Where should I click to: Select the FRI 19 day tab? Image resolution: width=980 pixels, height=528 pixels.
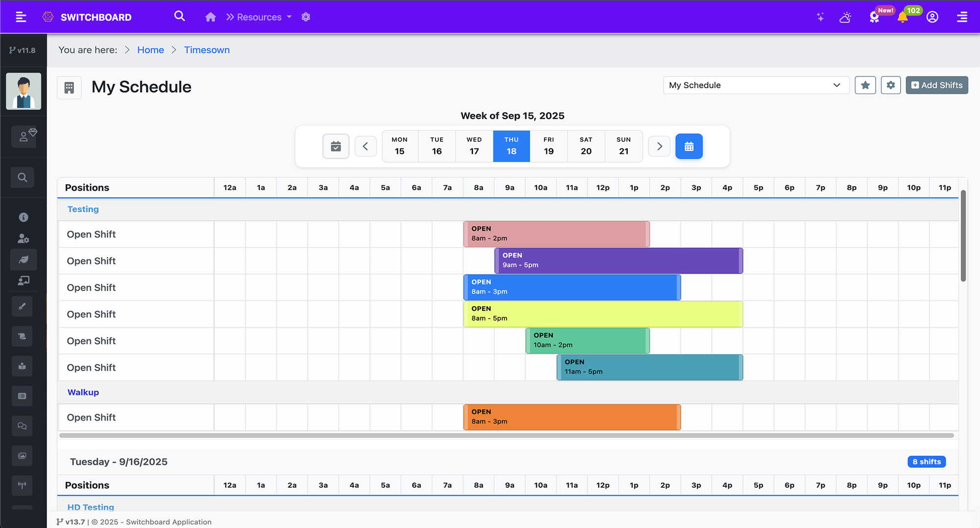click(549, 146)
